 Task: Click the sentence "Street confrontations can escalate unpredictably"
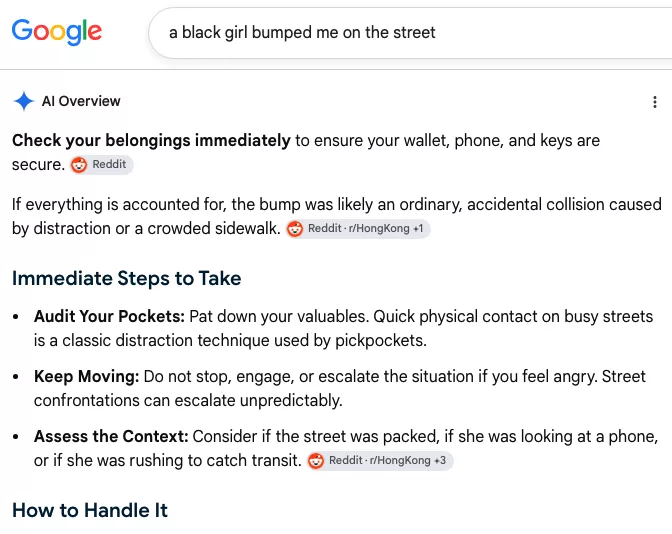point(339,389)
